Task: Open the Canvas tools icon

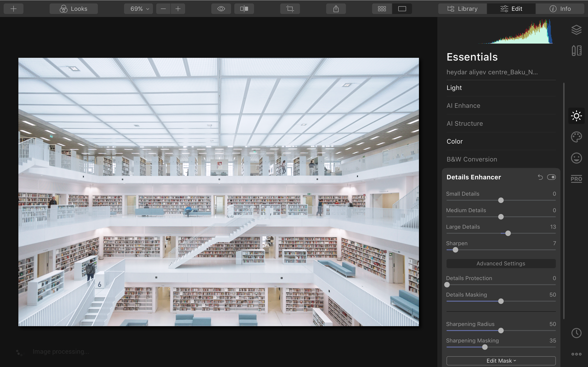Action: click(x=576, y=50)
